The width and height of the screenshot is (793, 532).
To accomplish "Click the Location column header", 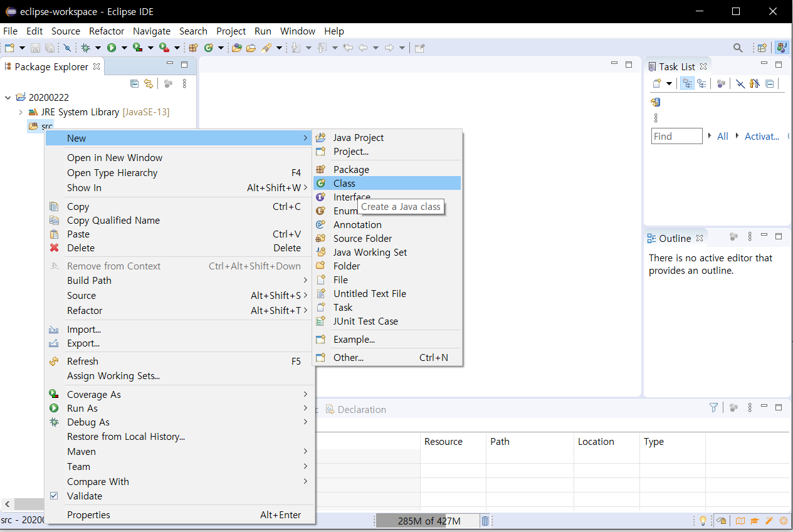I will tap(607, 441).
